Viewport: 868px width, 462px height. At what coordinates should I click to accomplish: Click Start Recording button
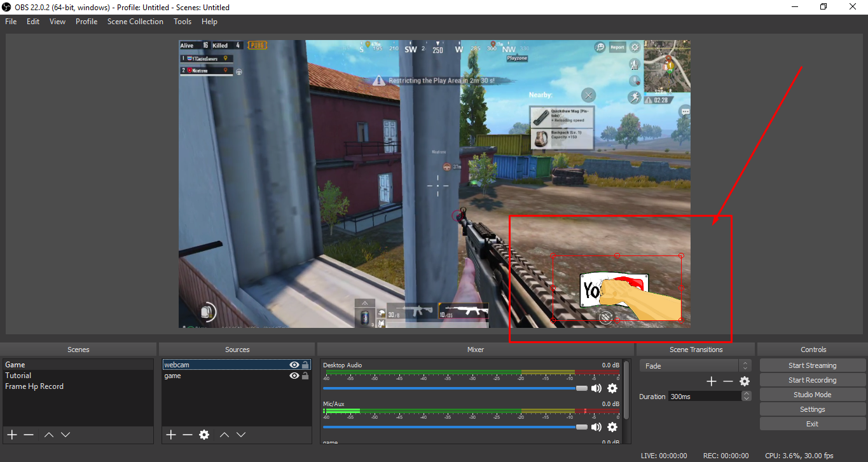[812, 380]
